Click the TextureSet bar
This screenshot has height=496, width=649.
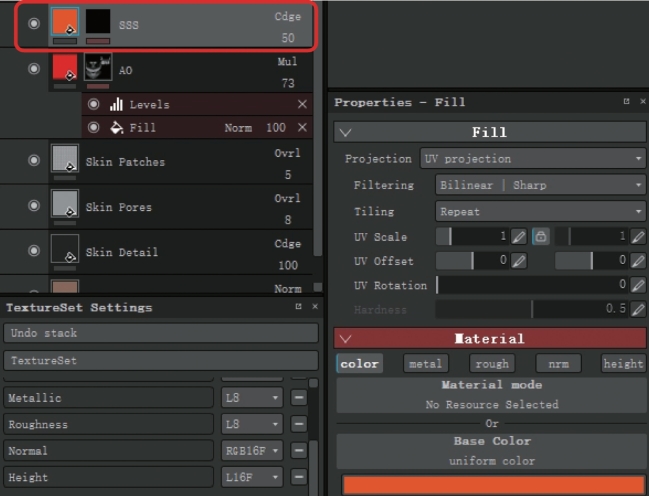click(161, 360)
